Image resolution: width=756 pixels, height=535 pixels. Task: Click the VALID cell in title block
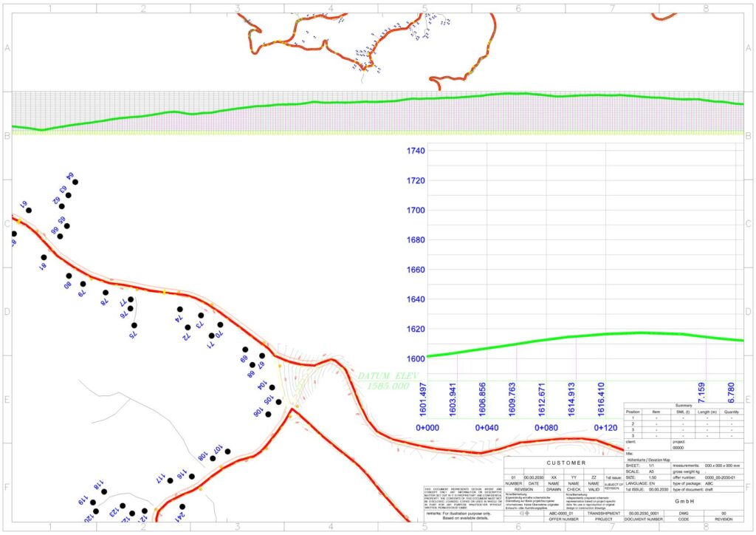(x=594, y=489)
